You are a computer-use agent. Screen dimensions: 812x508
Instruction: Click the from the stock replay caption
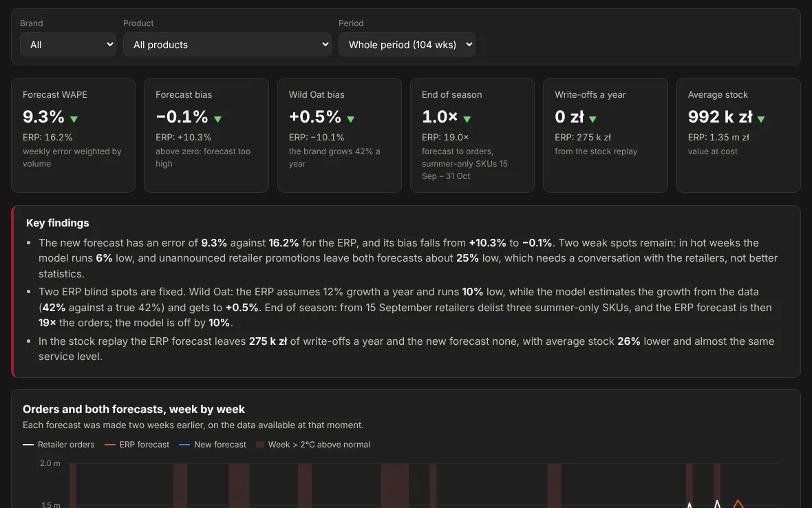[596, 151]
